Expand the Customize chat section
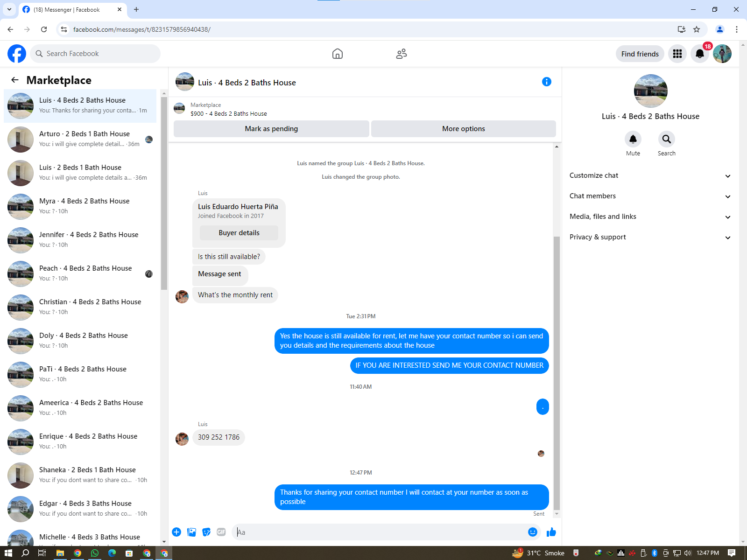 [650, 175]
